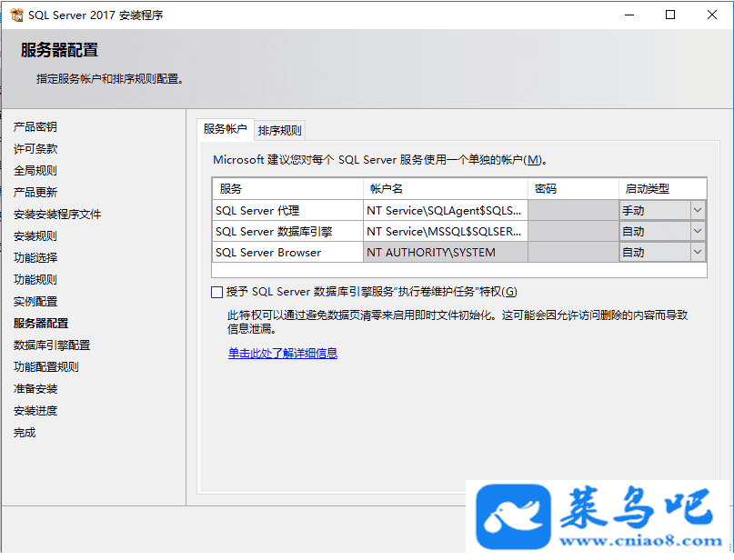Go to 全局规则 step in sidebar
734x560 pixels.
pos(35,170)
